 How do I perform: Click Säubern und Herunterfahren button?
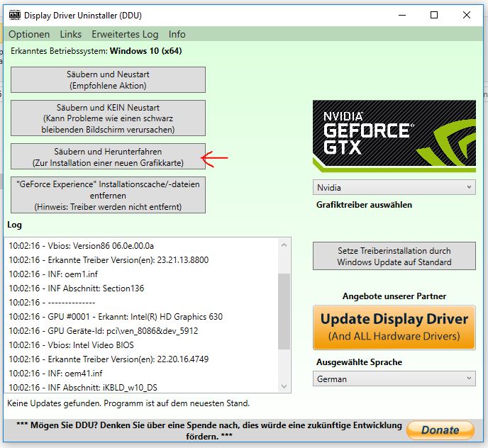click(108, 157)
